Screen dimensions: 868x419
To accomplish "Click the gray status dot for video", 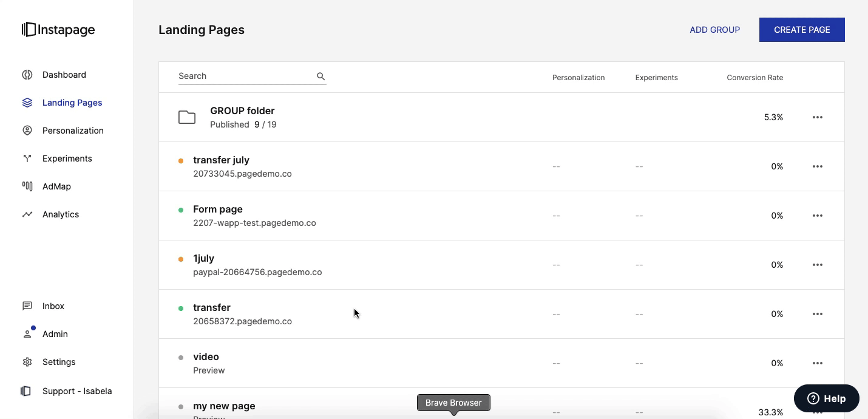I will point(181,358).
